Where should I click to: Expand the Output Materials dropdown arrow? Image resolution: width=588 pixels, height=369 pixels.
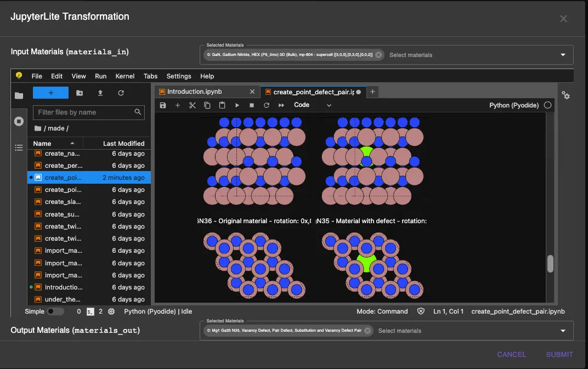pyautogui.click(x=563, y=331)
